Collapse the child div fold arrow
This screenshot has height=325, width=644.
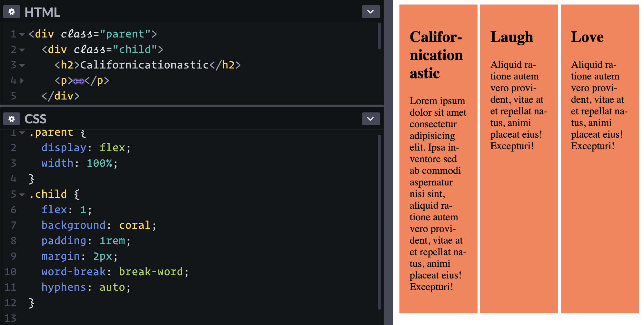22,50
